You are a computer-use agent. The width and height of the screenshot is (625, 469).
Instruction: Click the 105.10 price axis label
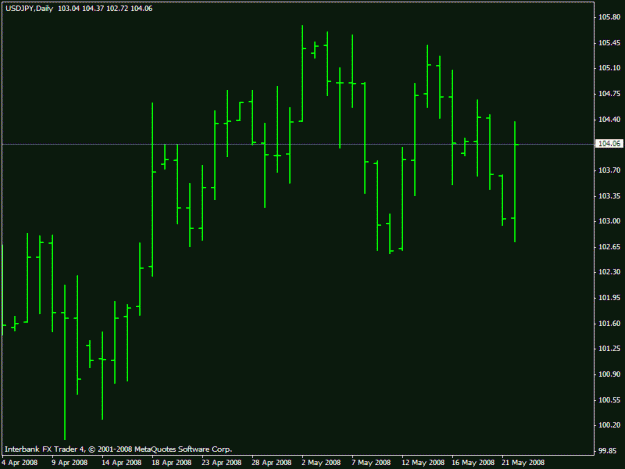click(609, 68)
